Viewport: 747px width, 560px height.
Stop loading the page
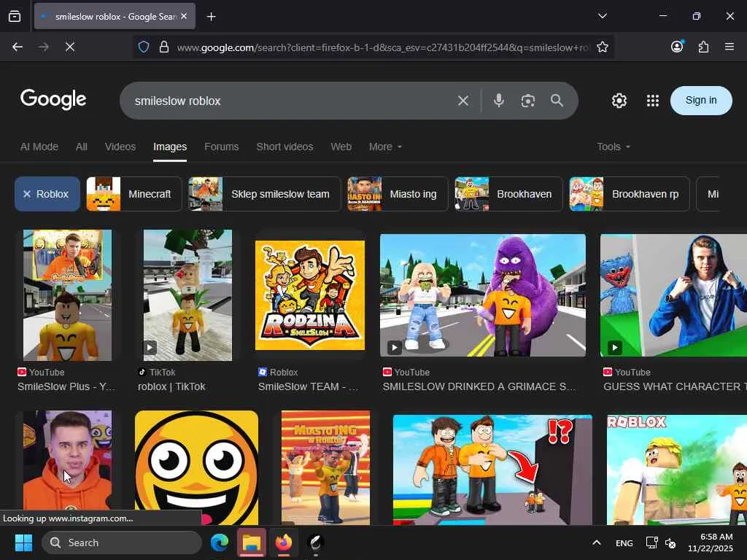click(x=70, y=47)
